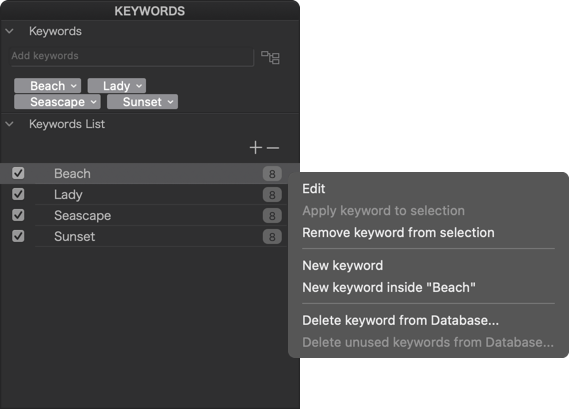Uncheck the Lady keyword checkbox
Image resolution: width=569 pixels, height=409 pixels.
18,194
